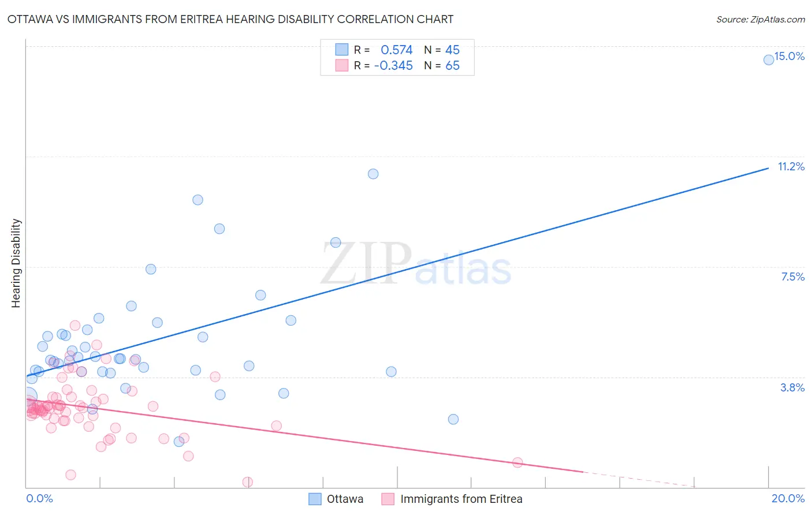Click the 11.2% y-axis label

791,166
